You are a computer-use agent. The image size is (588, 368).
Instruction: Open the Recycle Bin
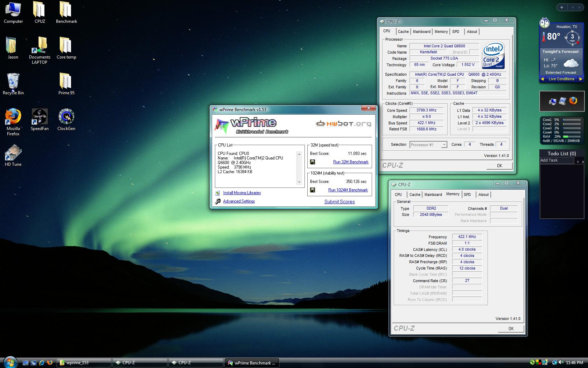pyautogui.click(x=13, y=84)
